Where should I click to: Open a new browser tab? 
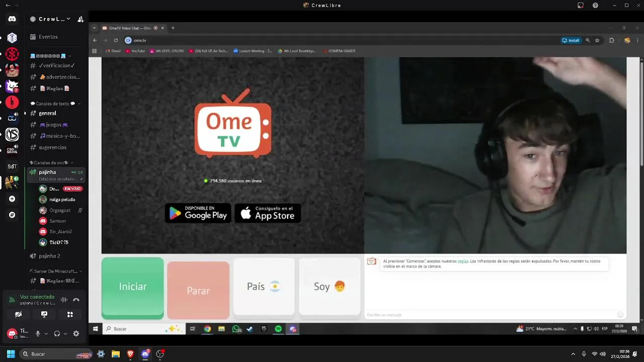[x=173, y=28]
